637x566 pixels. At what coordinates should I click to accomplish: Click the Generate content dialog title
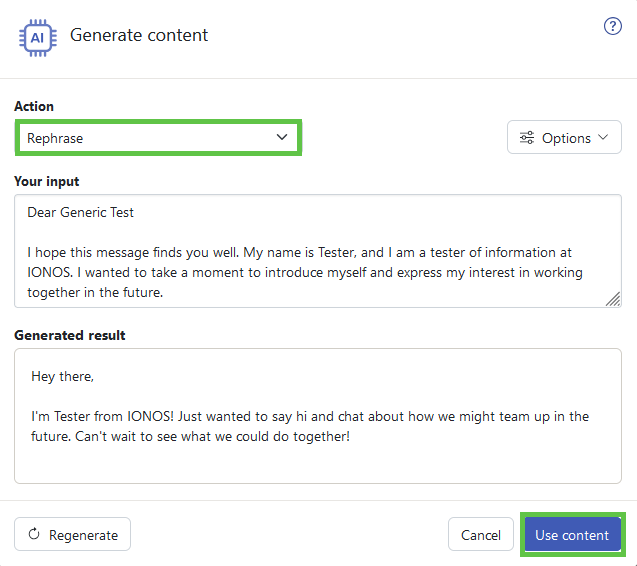click(139, 35)
